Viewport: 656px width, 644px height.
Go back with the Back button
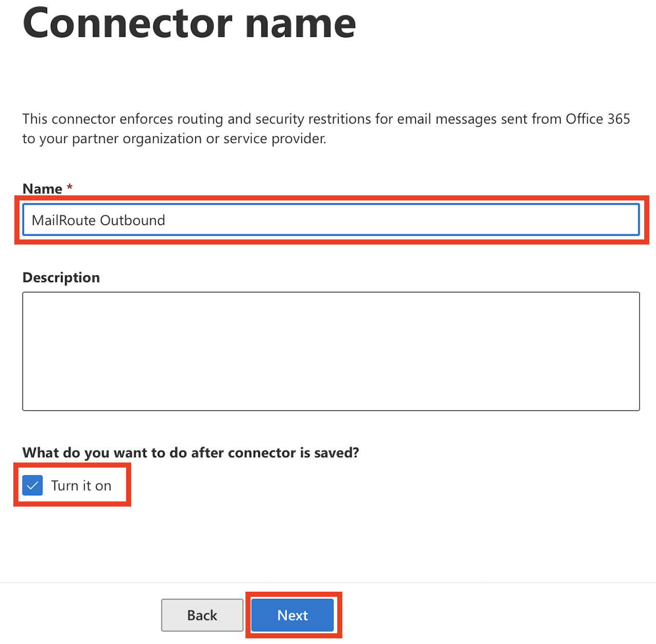tap(202, 615)
